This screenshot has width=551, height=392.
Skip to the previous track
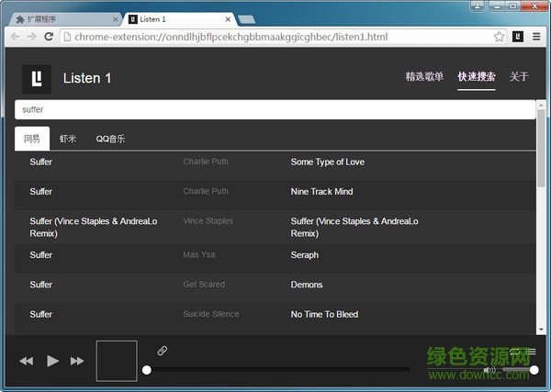(x=26, y=361)
